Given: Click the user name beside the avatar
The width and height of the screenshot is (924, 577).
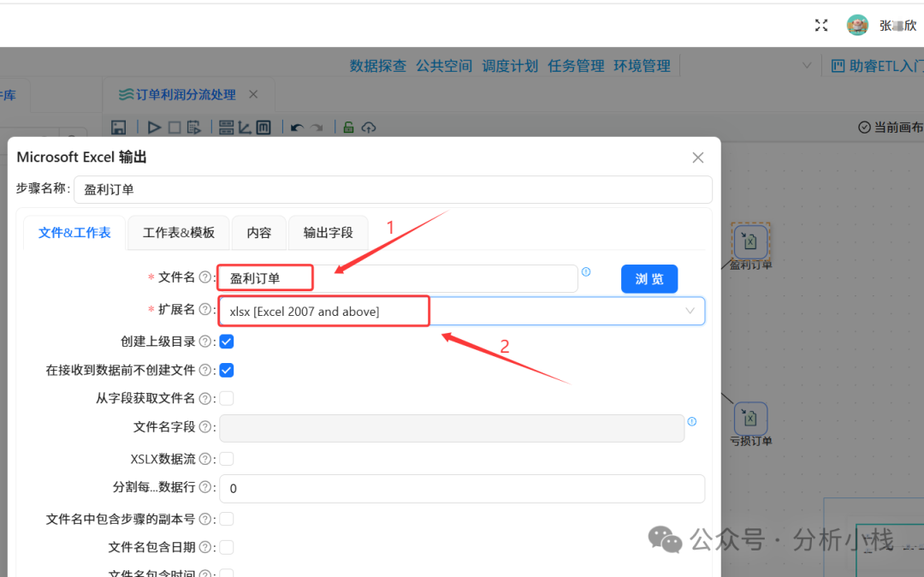Looking at the screenshot, I should point(898,26).
